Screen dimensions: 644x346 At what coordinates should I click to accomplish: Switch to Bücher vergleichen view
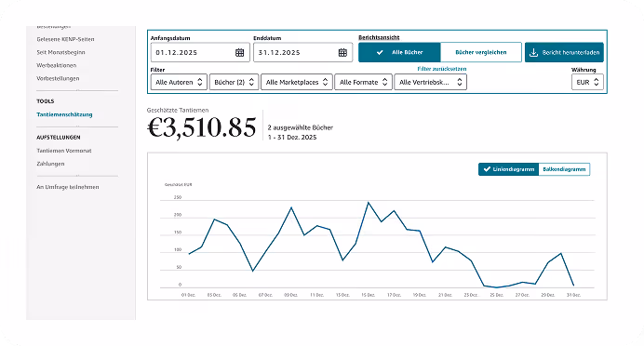coord(481,52)
